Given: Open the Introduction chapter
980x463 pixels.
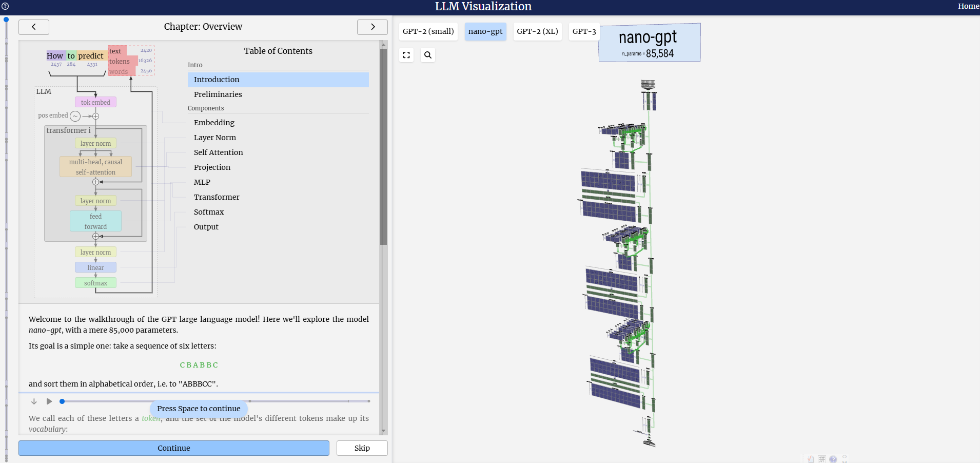Looking at the screenshot, I should (x=278, y=80).
